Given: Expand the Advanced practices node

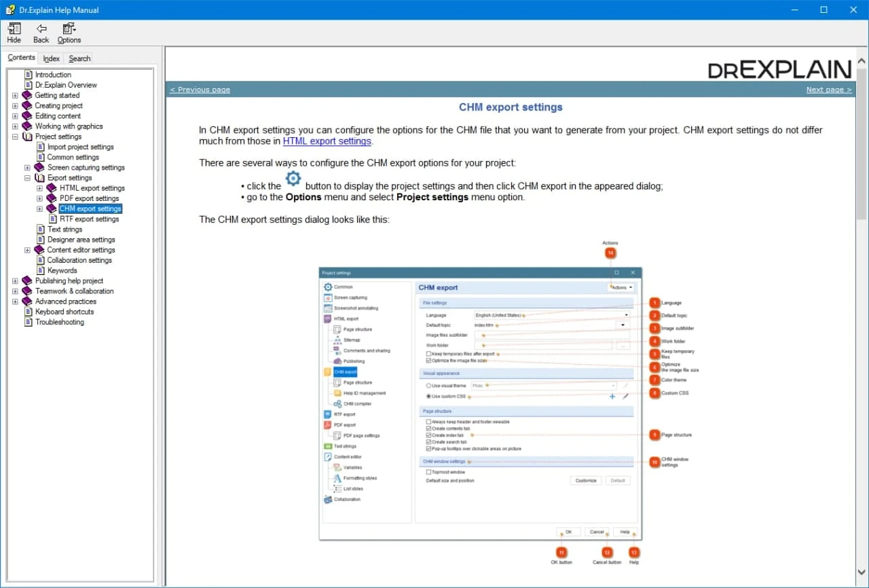Looking at the screenshot, I should point(15,301).
